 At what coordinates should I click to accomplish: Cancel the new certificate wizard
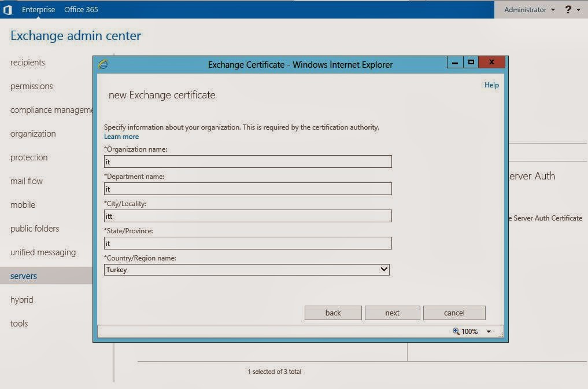click(454, 313)
